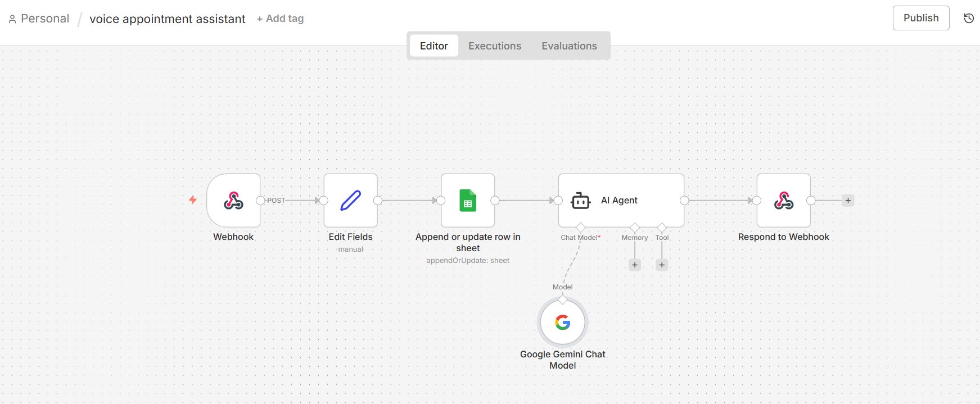980x404 pixels.
Task: Switch to the Evaluations tab
Action: coord(569,46)
